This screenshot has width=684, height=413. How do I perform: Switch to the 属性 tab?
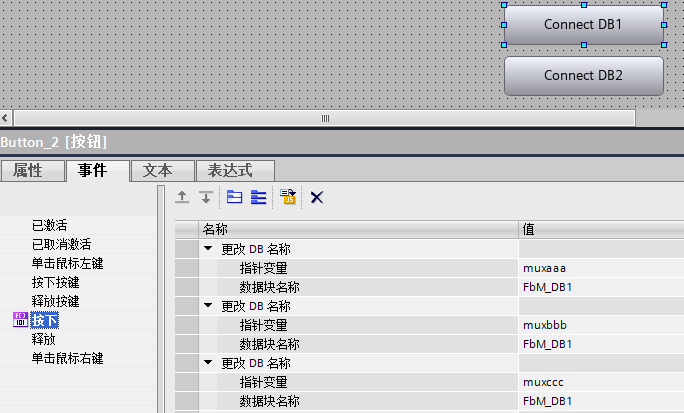pyautogui.click(x=28, y=171)
